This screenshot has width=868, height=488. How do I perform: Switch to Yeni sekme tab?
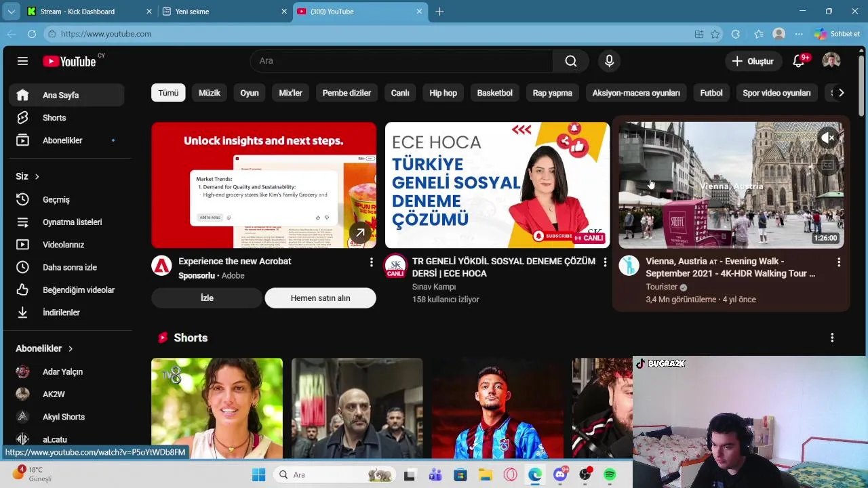(224, 12)
